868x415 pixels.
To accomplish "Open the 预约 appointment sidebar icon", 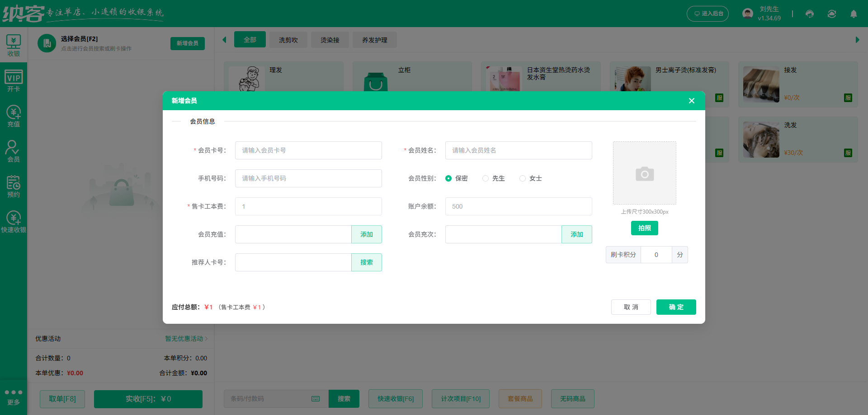I will [14, 187].
